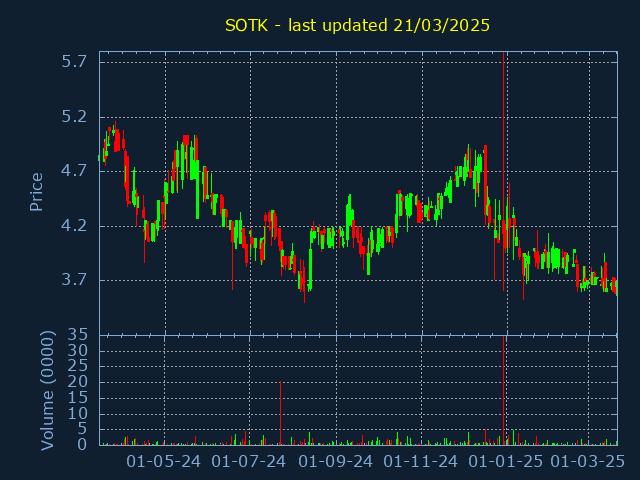Click the 20 volume axis label
640x480 pixels.
pyautogui.click(x=77, y=382)
